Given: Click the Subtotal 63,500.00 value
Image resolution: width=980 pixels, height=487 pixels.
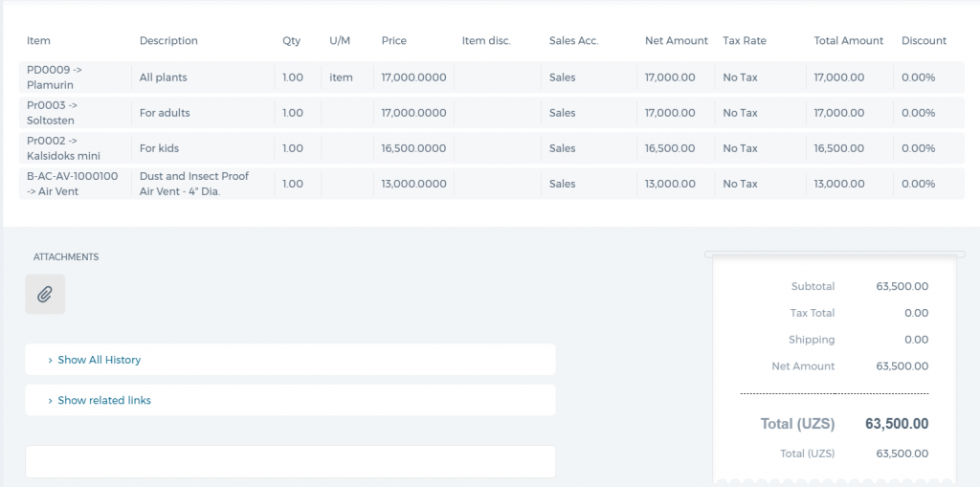Looking at the screenshot, I should [902, 286].
